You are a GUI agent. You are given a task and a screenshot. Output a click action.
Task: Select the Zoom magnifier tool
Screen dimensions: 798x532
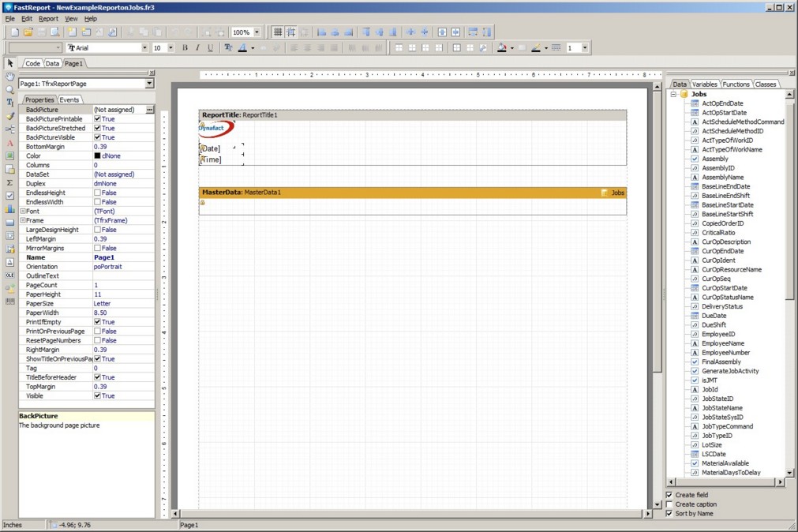[10, 90]
